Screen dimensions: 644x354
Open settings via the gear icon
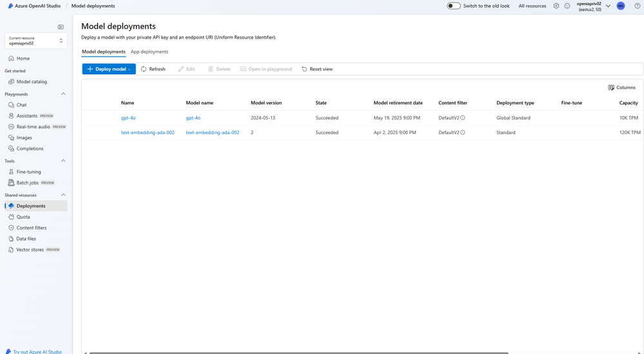(556, 6)
